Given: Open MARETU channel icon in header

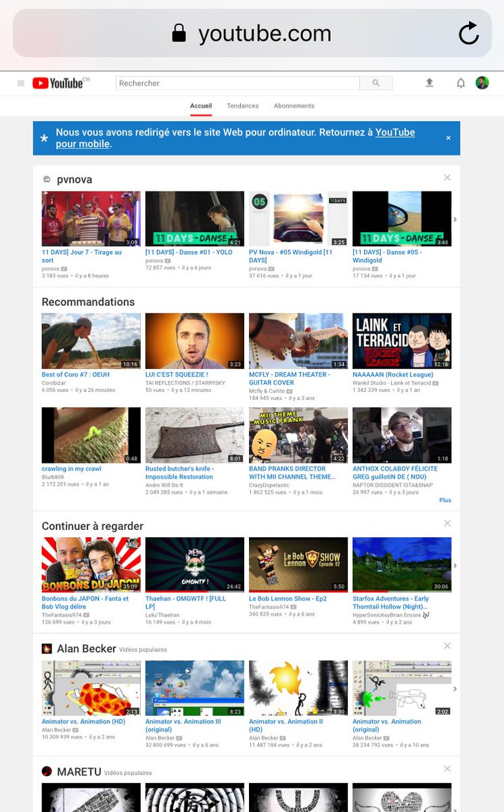Looking at the screenshot, I should [x=47, y=771].
